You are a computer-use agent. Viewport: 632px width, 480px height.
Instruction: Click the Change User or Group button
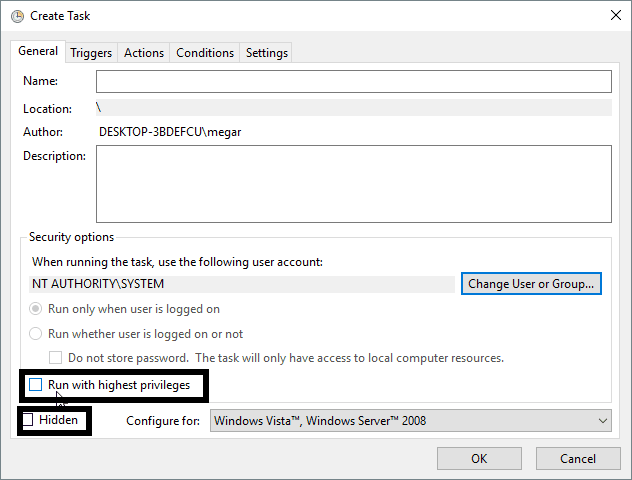[x=531, y=284]
